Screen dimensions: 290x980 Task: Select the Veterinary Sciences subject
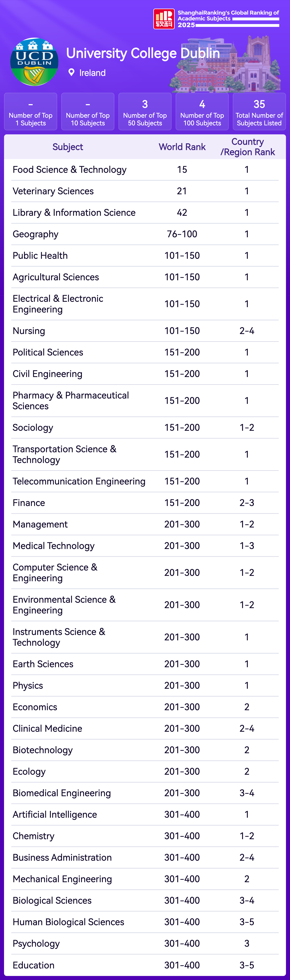click(53, 191)
